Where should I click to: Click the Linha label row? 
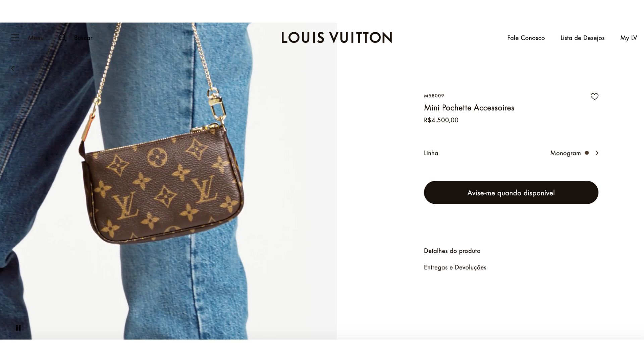click(511, 153)
